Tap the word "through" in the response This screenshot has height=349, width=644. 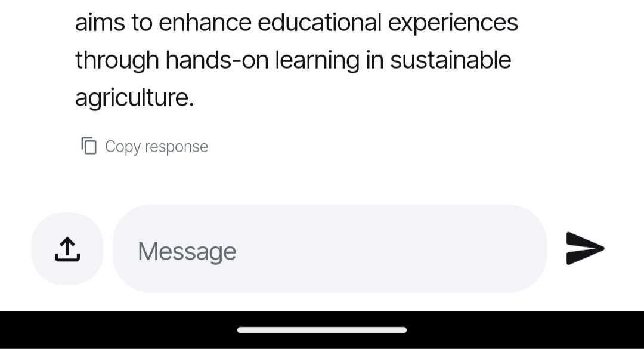click(x=117, y=60)
